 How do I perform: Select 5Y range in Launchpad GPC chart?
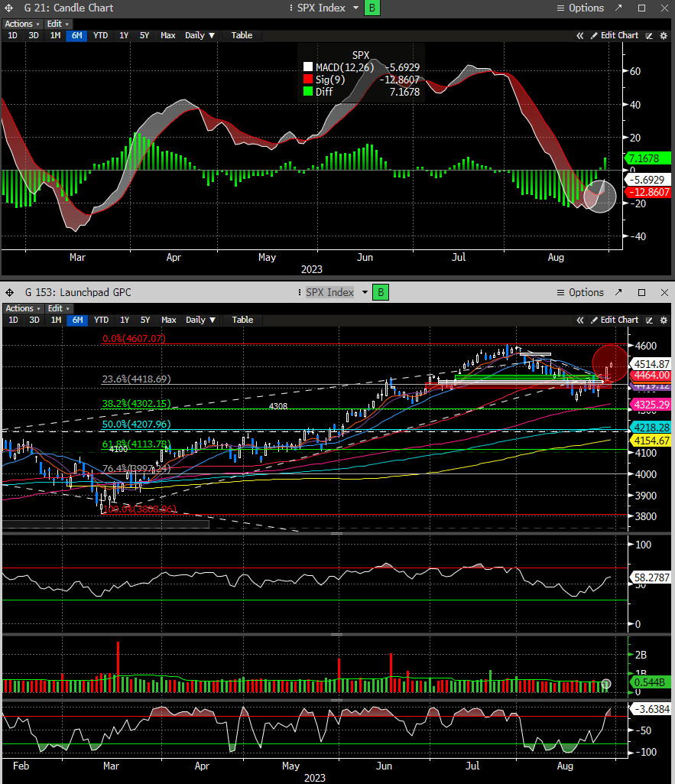(145, 320)
